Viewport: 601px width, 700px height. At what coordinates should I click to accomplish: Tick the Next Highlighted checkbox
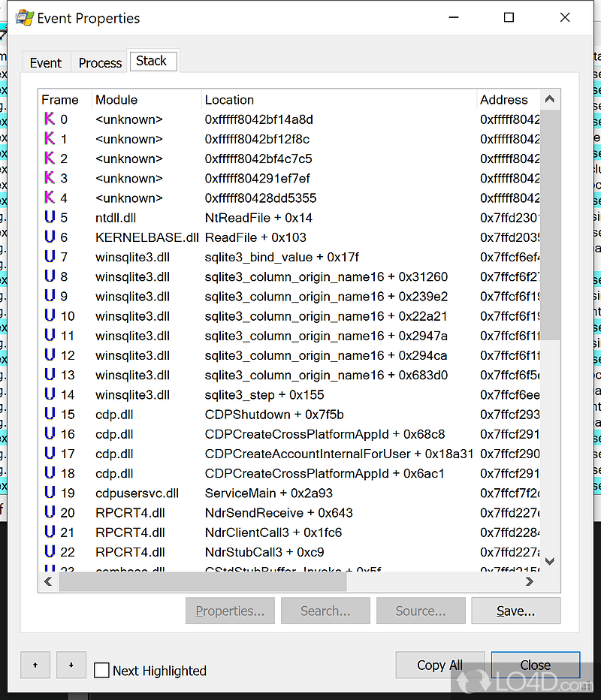click(101, 670)
